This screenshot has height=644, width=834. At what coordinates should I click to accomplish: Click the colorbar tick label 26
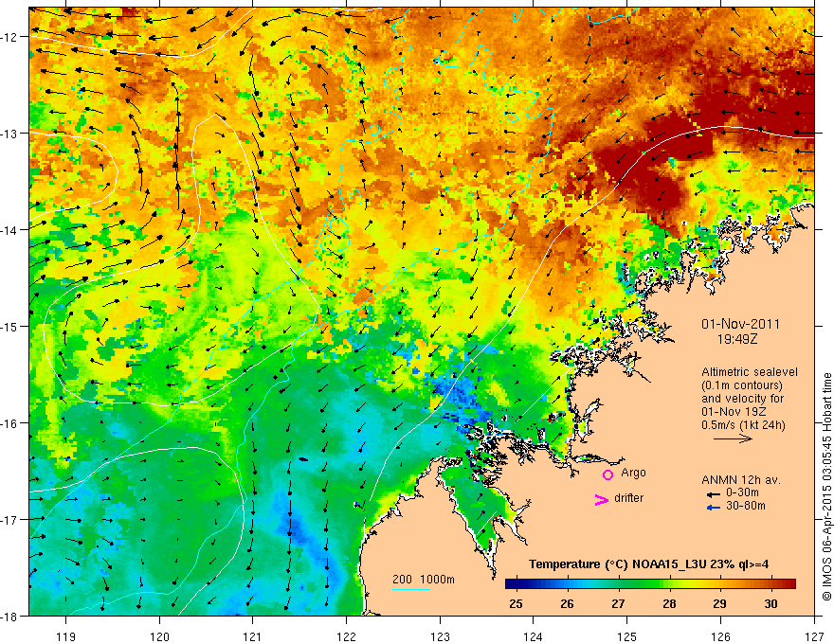pyautogui.click(x=567, y=603)
